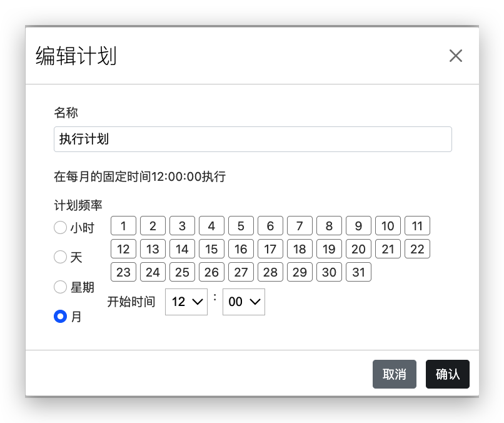Choose day 11 button

coord(417,226)
